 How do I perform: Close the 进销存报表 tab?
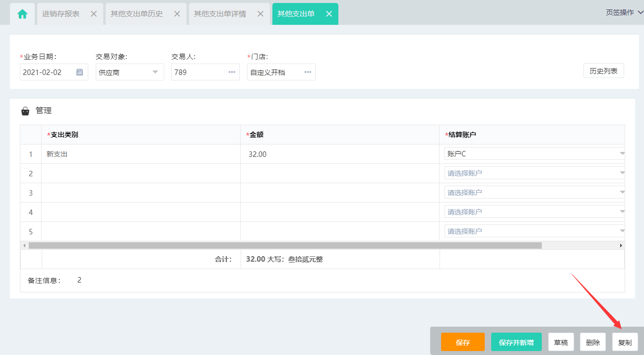pyautogui.click(x=94, y=14)
